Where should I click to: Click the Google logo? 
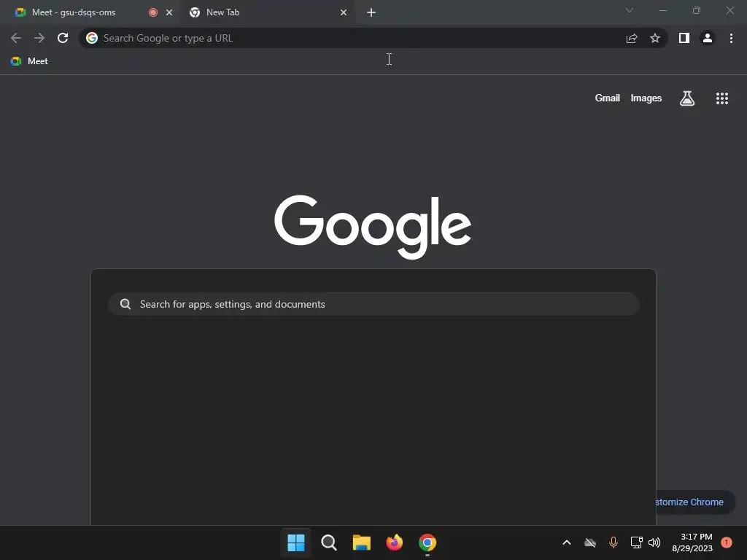point(373,227)
